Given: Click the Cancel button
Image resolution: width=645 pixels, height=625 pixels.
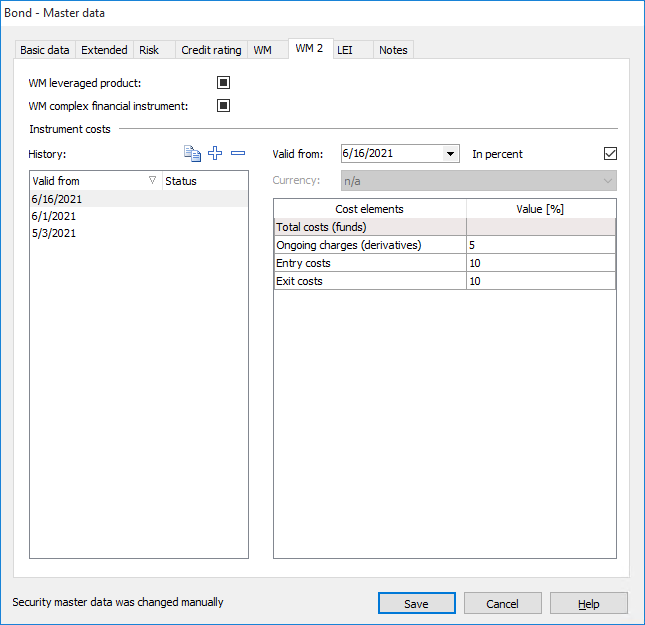Looking at the screenshot, I should coord(502,603).
